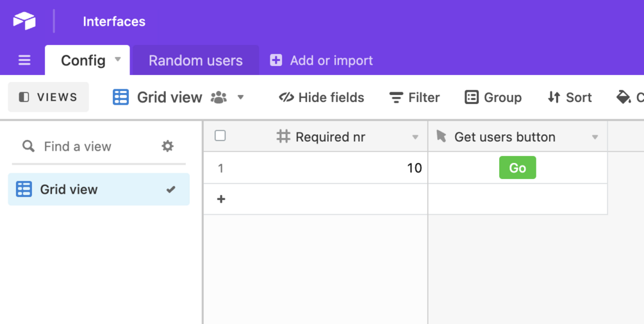Click the blue grid icon in toolbar
644x324 pixels.
(x=120, y=98)
